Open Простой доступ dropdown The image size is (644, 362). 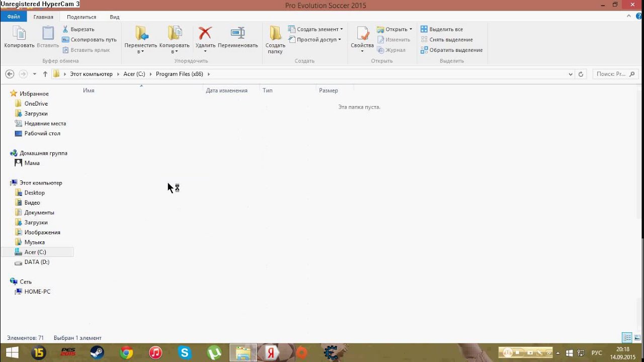pyautogui.click(x=314, y=40)
